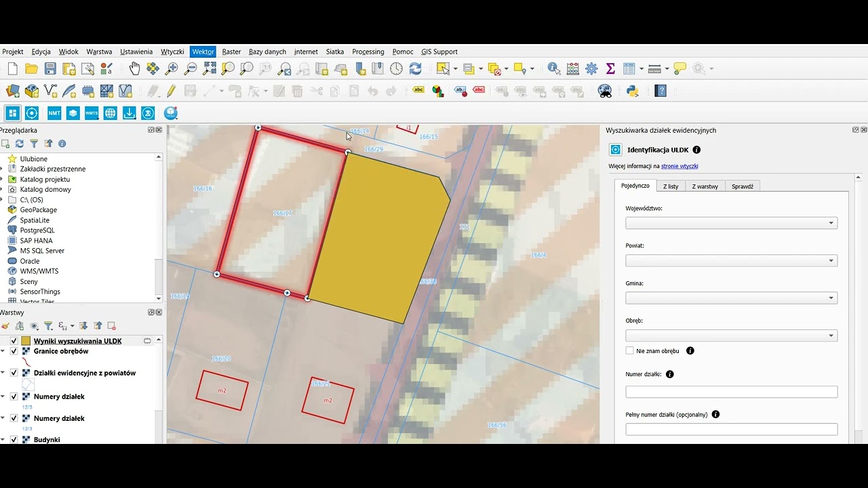This screenshot has height=488, width=868.
Task: Activate the Zoom Out magnifier tool
Action: click(191, 68)
